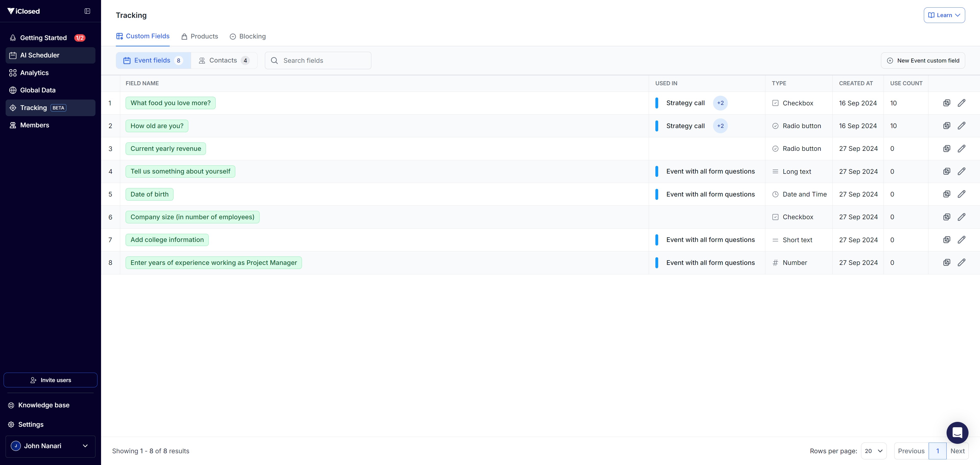Collapse the sidebar panel icon

click(87, 11)
